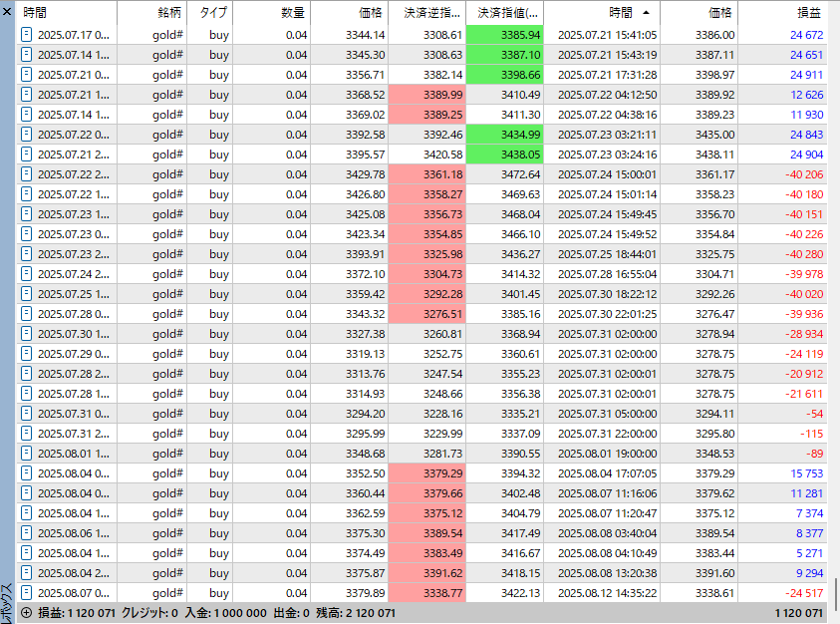
Task: Select the profit value 15 753
Action: pyautogui.click(x=806, y=473)
